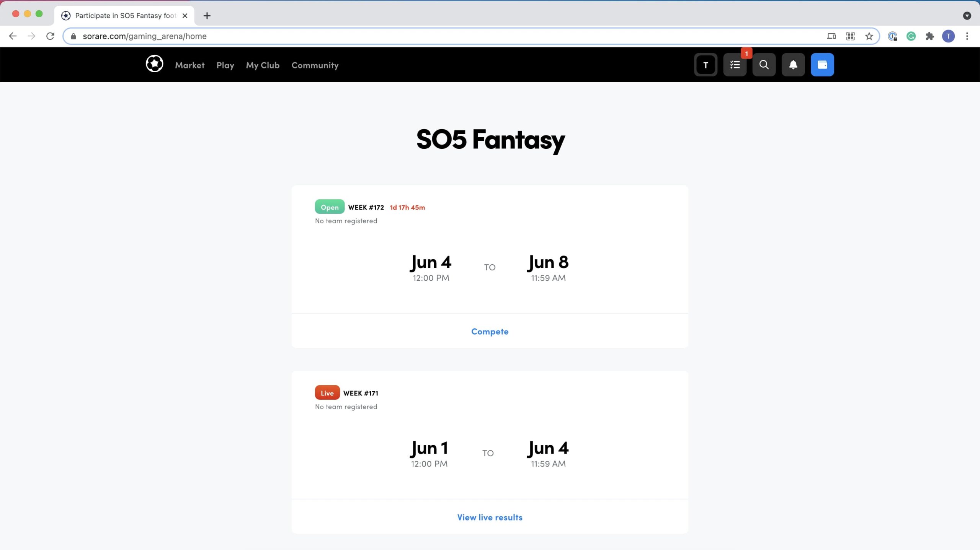
Task: Click View live results link
Action: (490, 517)
